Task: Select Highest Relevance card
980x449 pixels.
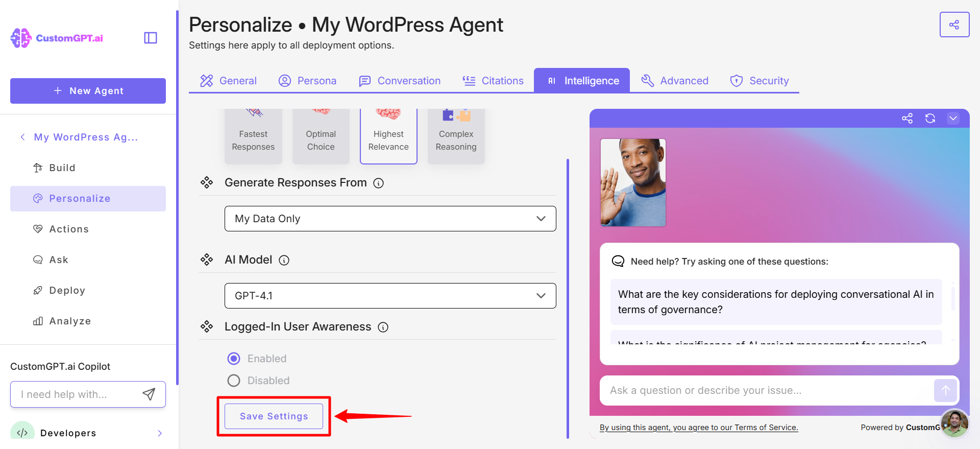Action: point(388,136)
